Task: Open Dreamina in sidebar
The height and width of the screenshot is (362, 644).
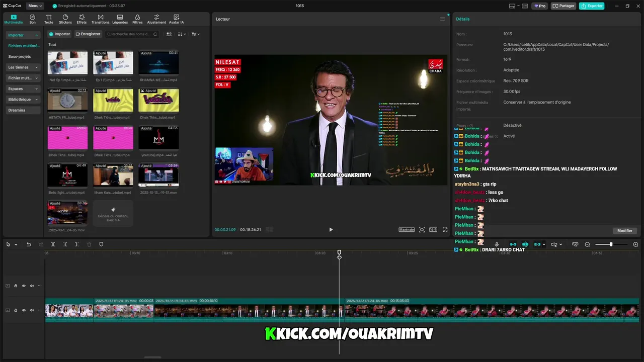Action: pyautogui.click(x=23, y=110)
